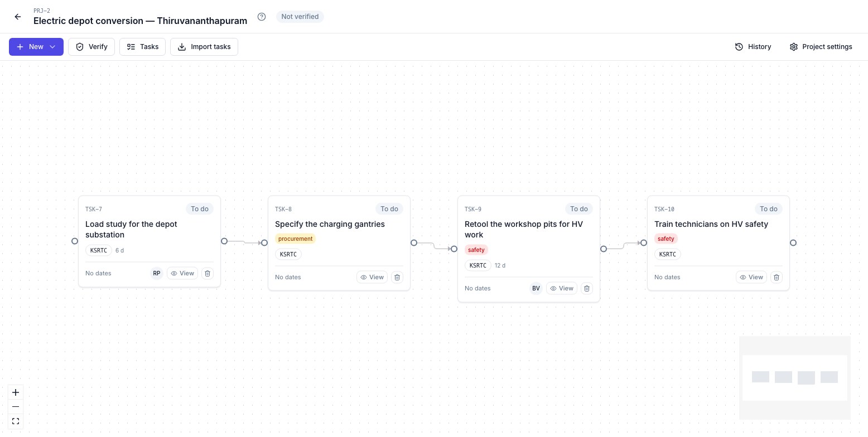The width and height of the screenshot is (868, 437).
Task: Delete the Load study task card
Action: (x=208, y=273)
